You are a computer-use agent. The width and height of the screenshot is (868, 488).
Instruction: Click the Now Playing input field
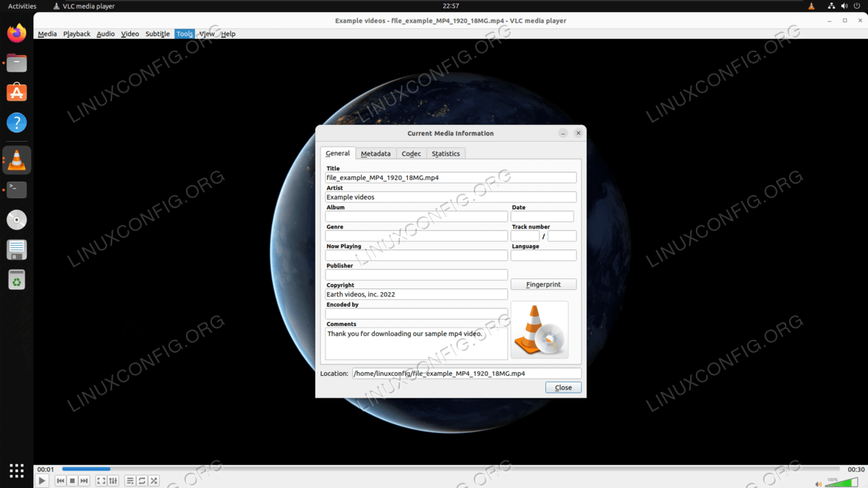pos(417,255)
